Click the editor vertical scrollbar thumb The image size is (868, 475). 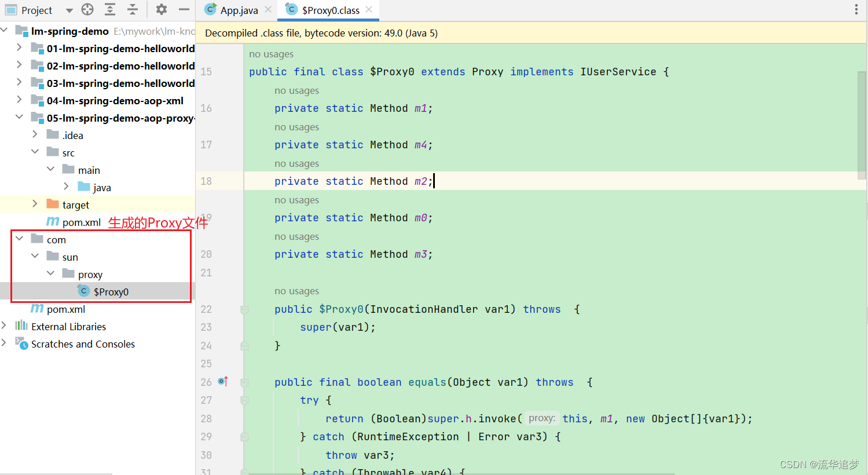862,125
